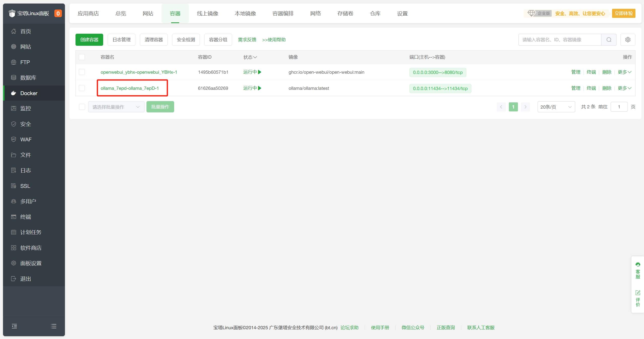Go to FTP in sidebar

[x=34, y=62]
